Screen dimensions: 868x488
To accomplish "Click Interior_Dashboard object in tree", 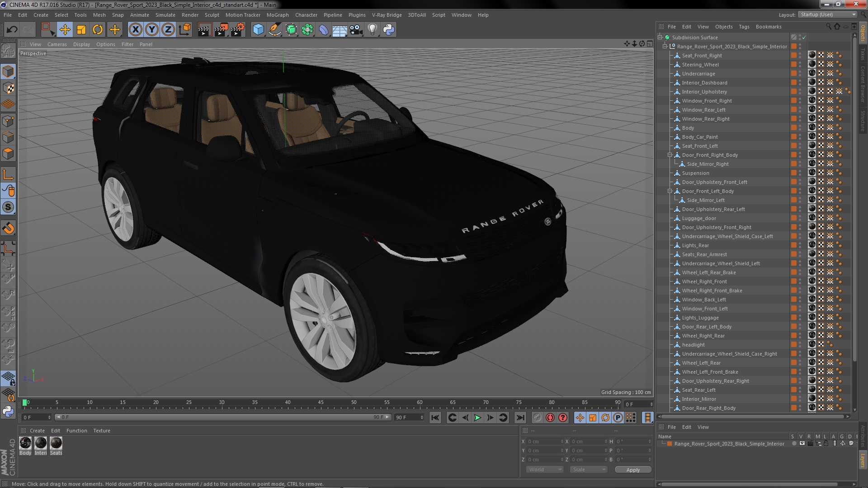I will (x=704, y=83).
